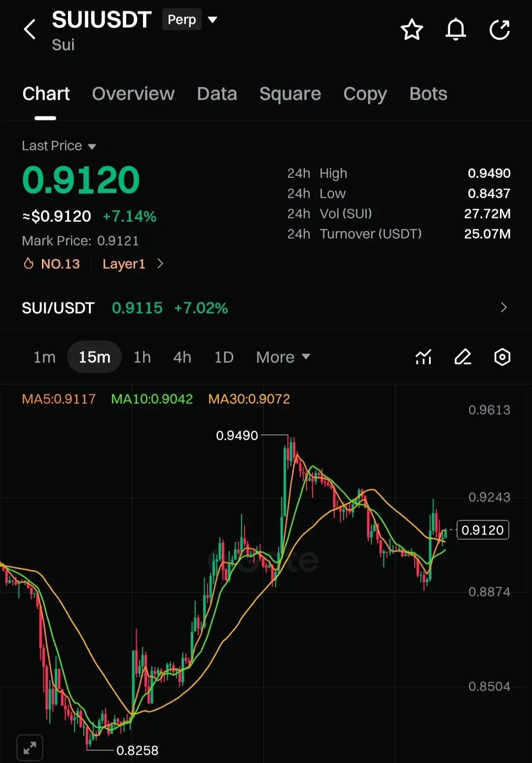Screen dimensions: 532x763
Task: Expand chart to fullscreen
Action: (x=30, y=748)
